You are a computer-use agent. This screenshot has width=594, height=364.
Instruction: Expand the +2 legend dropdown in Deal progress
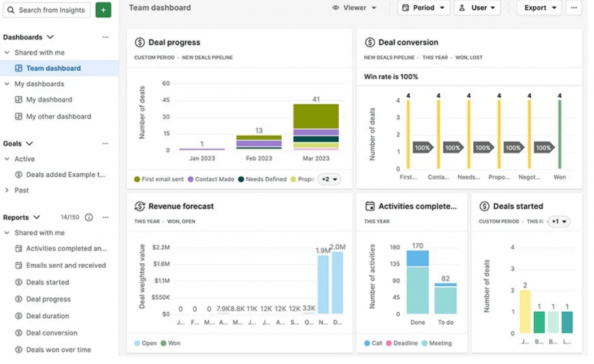point(329,179)
